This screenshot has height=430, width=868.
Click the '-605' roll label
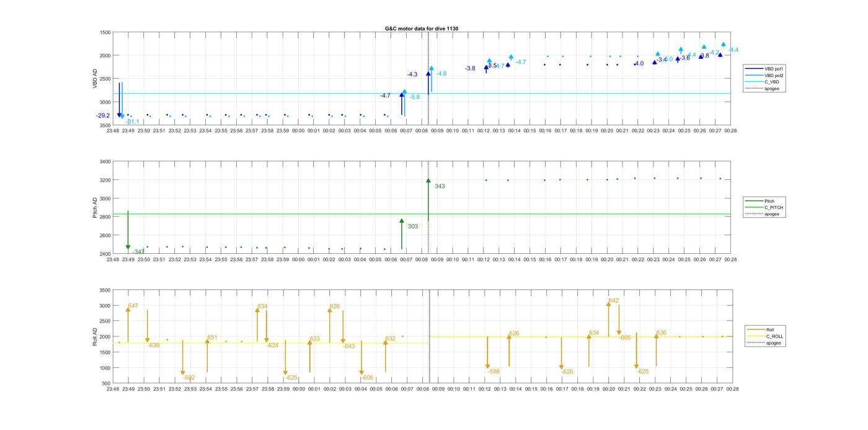625,338
